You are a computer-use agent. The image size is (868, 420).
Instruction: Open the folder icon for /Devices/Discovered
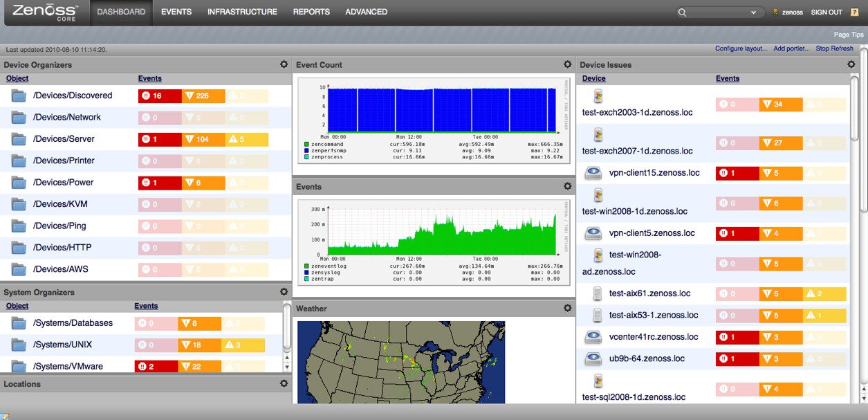(x=19, y=95)
